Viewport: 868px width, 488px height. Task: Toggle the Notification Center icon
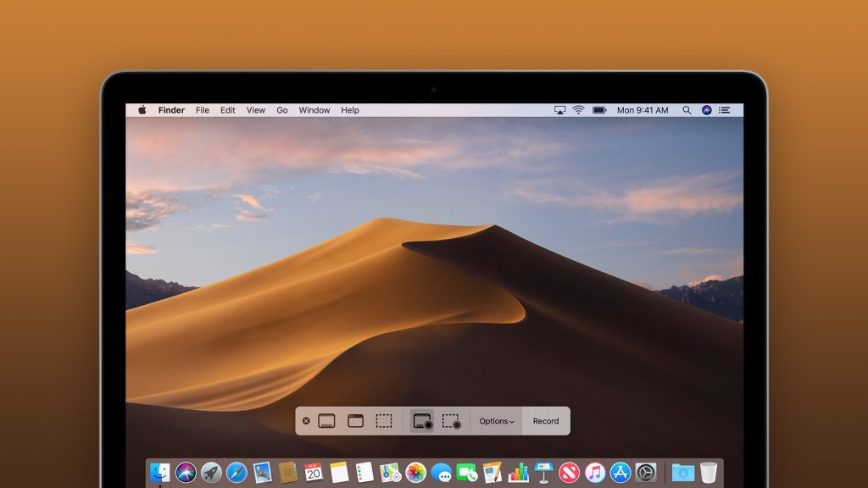click(725, 110)
